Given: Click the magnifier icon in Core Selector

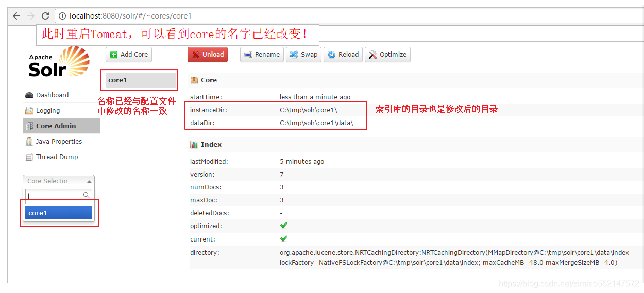Looking at the screenshot, I should coord(87,195).
